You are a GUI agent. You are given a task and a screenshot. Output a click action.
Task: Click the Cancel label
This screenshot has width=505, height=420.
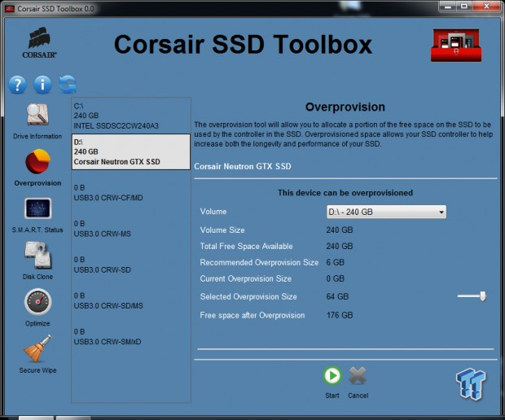[358, 396]
